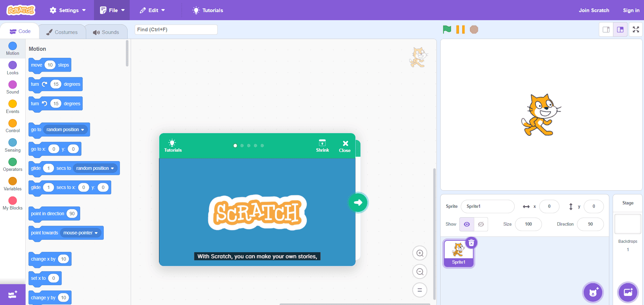This screenshot has width=644, height=305.
Task: Add a backdrop using the backdrop button
Action: pos(627,292)
